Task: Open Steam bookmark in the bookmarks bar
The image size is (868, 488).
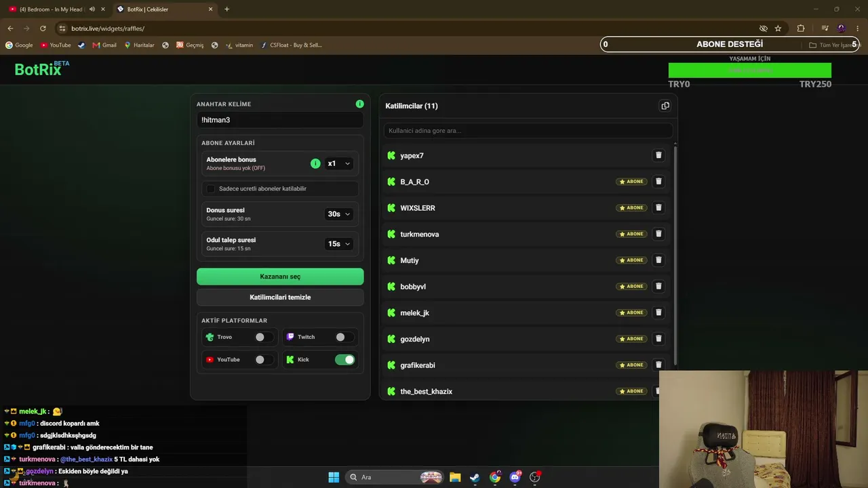Action: point(81,45)
